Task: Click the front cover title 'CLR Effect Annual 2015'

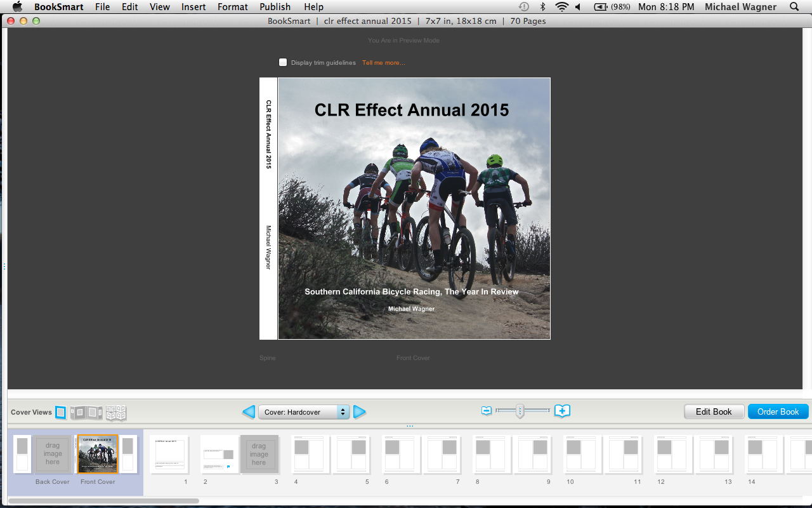Action: (x=412, y=110)
